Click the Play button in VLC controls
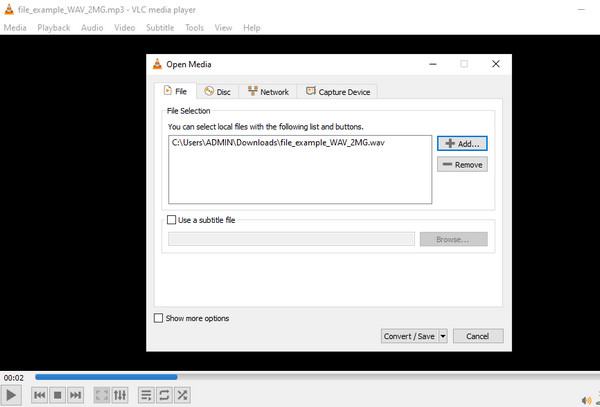The image size is (600, 407). [x=11, y=395]
